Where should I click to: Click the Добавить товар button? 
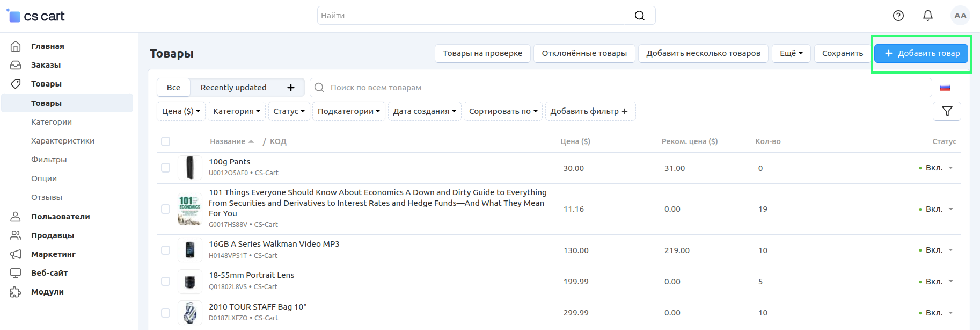(921, 53)
